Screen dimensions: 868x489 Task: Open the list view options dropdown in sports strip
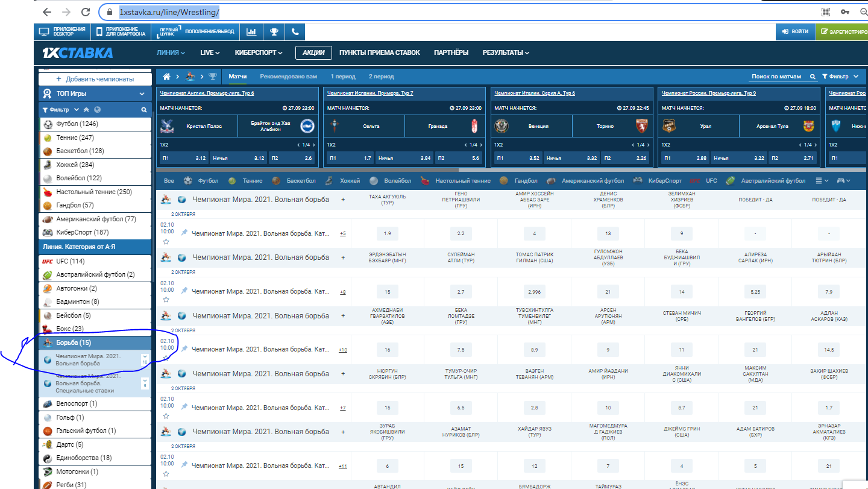click(822, 180)
